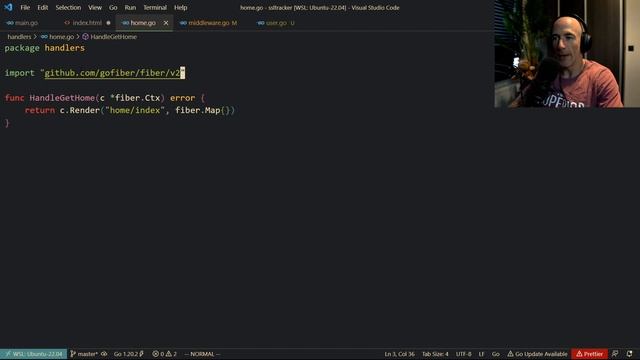Change the Tab Size: 4 setting
640x360 pixels.
pos(435,354)
